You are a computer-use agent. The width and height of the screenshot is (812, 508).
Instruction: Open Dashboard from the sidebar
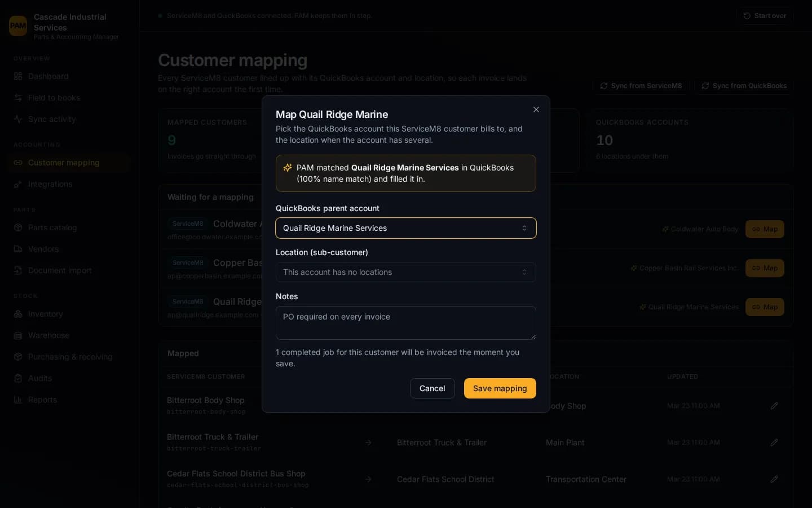tap(69, 76)
